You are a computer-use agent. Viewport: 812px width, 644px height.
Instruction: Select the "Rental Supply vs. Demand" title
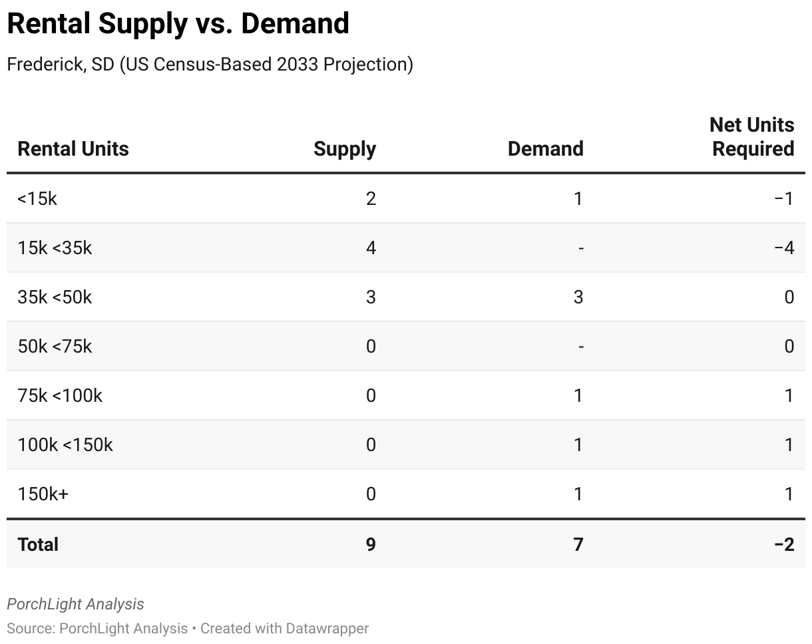click(x=178, y=24)
